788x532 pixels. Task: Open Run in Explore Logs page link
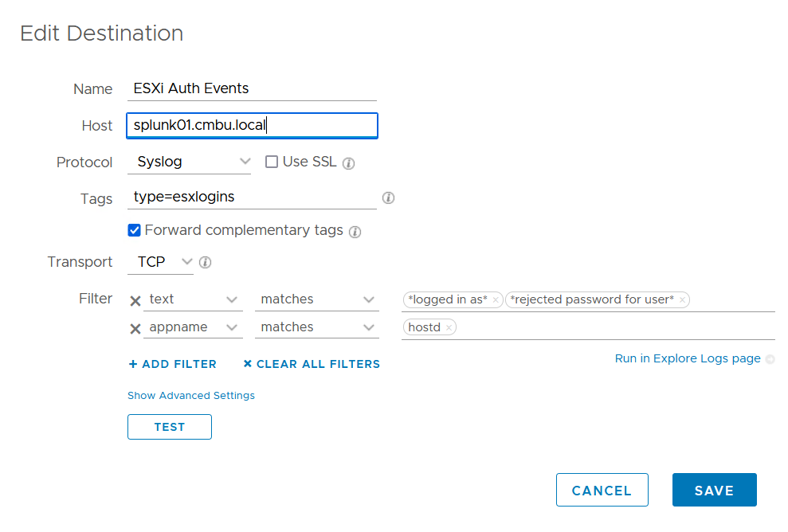688,358
